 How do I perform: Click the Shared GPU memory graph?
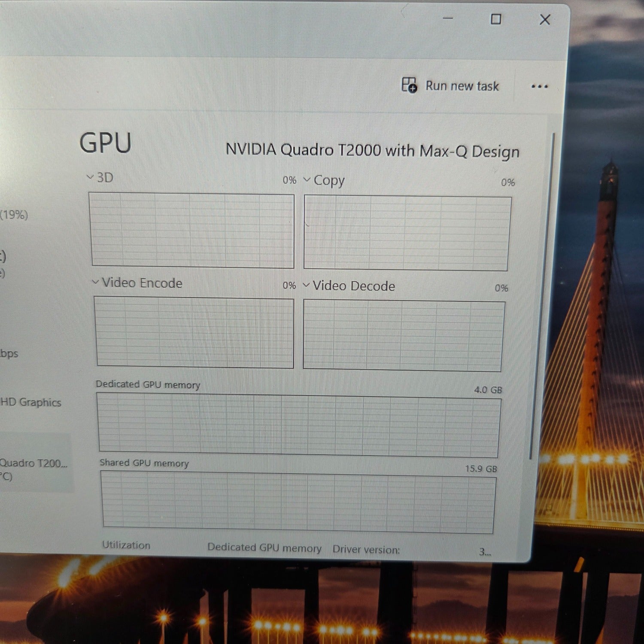(299, 502)
